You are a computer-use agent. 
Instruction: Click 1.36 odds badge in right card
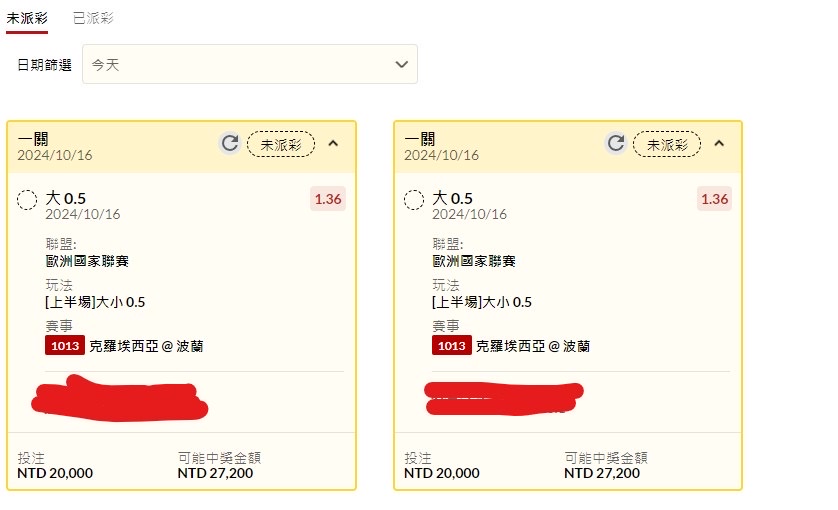pos(714,199)
